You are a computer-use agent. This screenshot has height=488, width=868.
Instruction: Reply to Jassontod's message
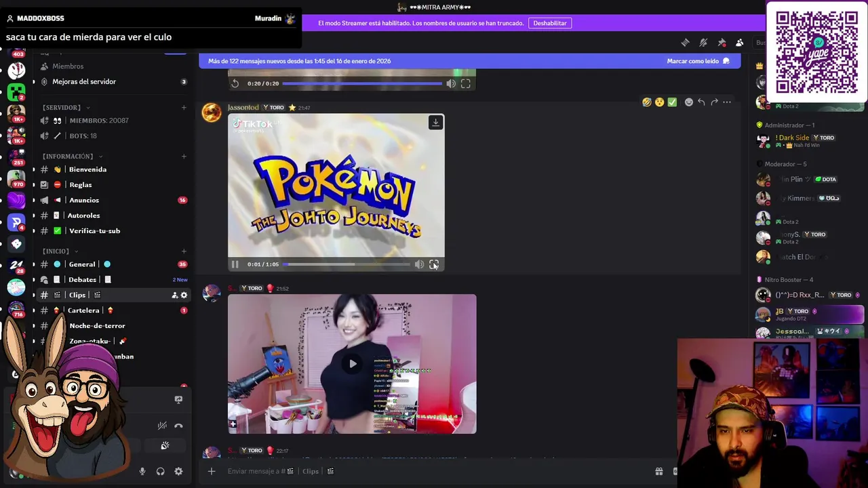click(701, 102)
